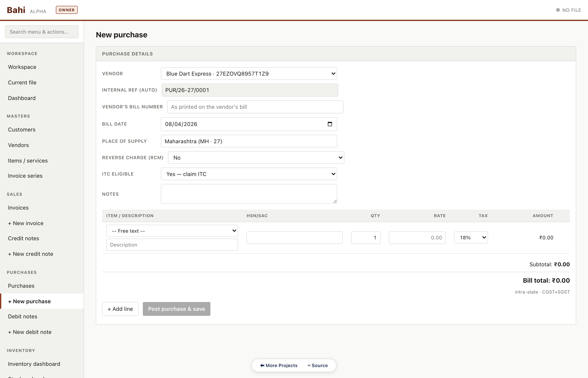
Task: Expand the Free text item selector
Action: pos(172,231)
